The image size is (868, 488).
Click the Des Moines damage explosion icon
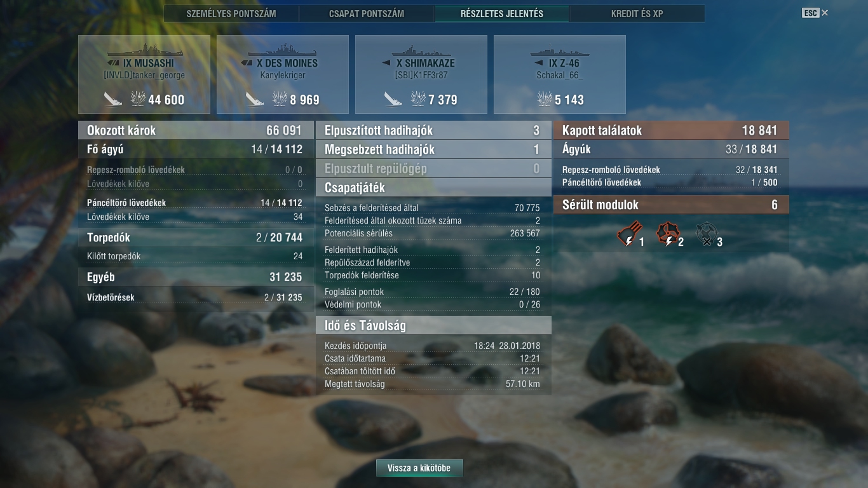(280, 98)
